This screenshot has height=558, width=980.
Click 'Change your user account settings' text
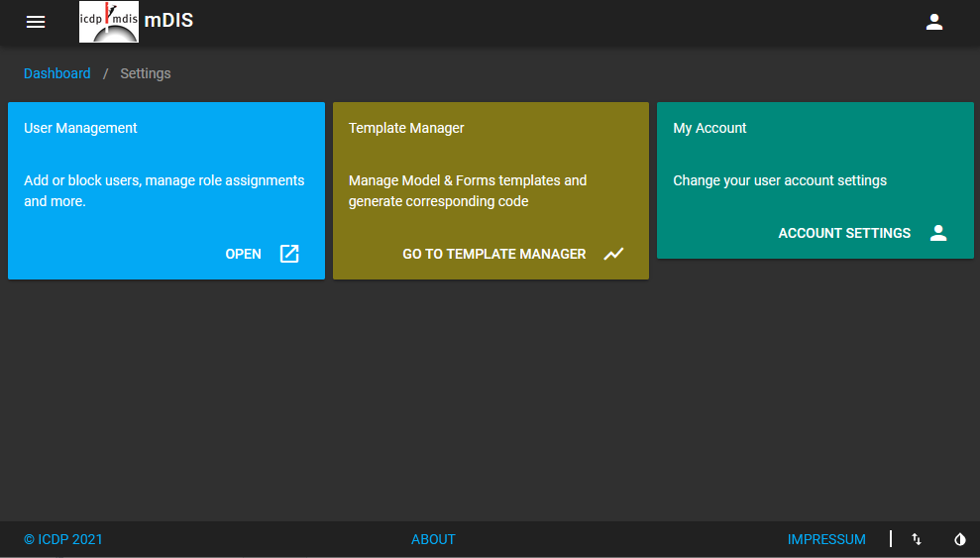tap(780, 180)
